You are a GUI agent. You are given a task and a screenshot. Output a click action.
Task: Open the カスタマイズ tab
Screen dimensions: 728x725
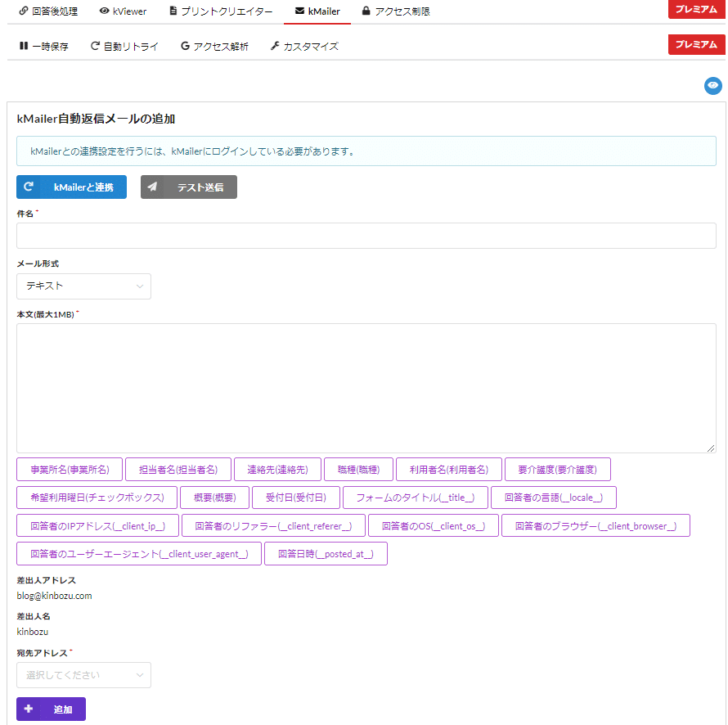pyautogui.click(x=304, y=47)
